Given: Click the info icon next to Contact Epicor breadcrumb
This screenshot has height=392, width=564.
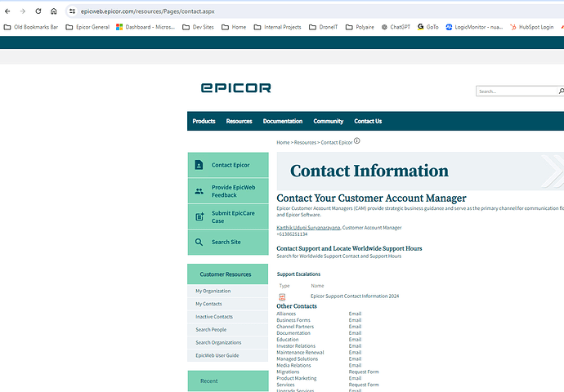Looking at the screenshot, I should pos(357,140).
